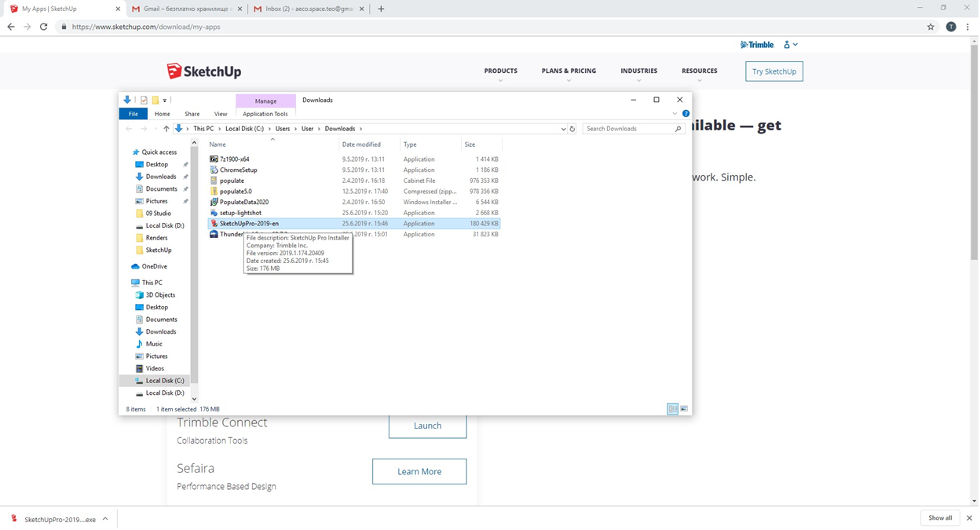Click the Explorer Forward arrow
980x530 pixels.
click(144, 129)
